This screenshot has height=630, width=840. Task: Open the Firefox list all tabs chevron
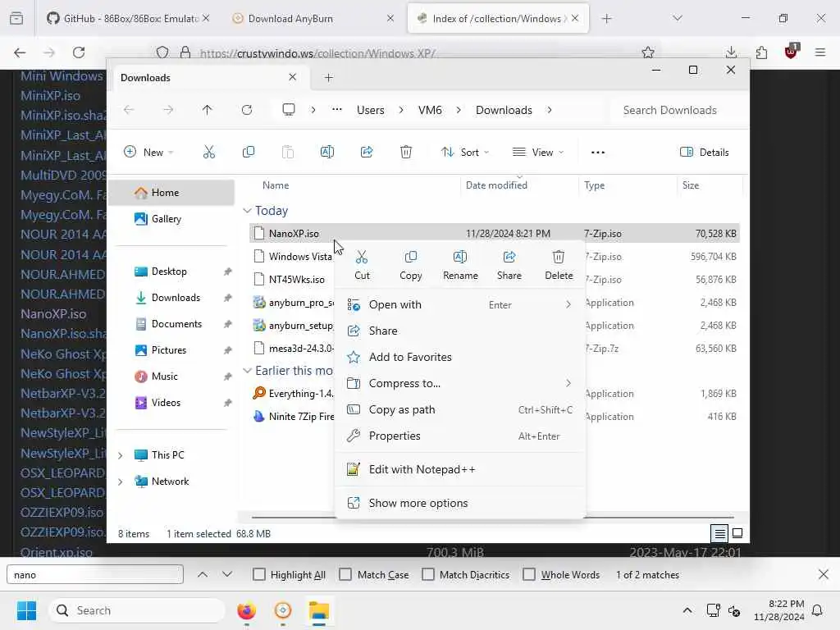point(677,18)
